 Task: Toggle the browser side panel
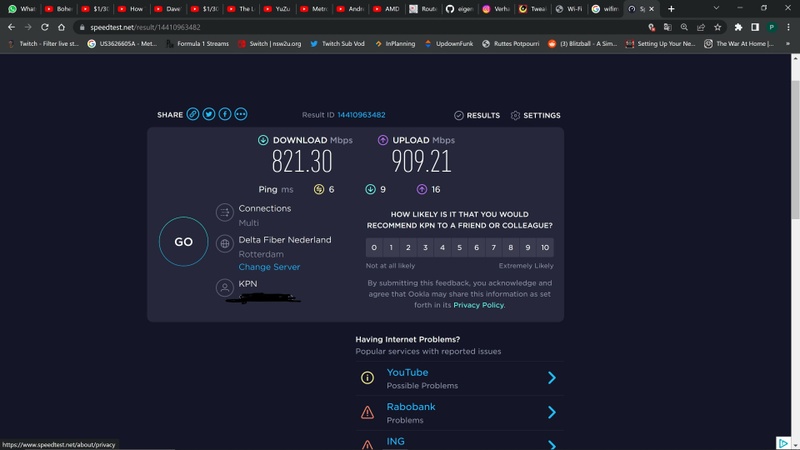click(755, 27)
